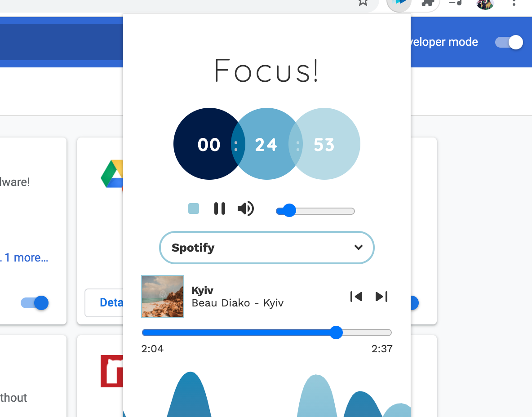Open the Extensions puzzle icon in toolbar
Screen dimensions: 532x417
427,3
